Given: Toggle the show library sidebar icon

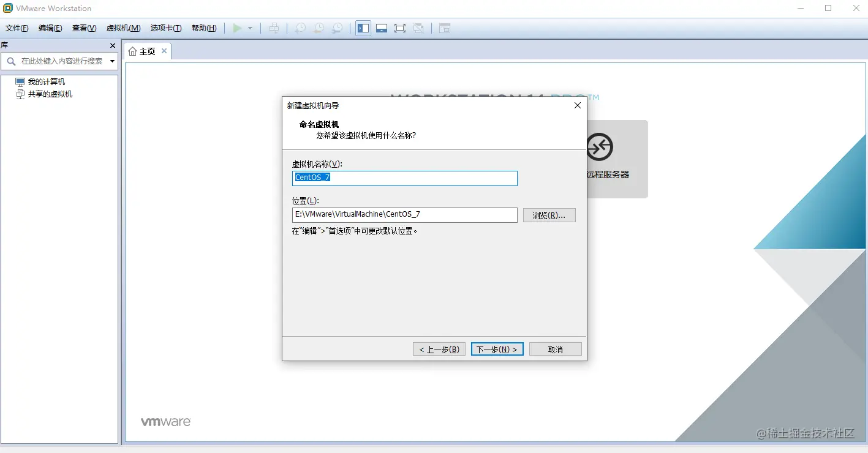Looking at the screenshot, I should 363,28.
